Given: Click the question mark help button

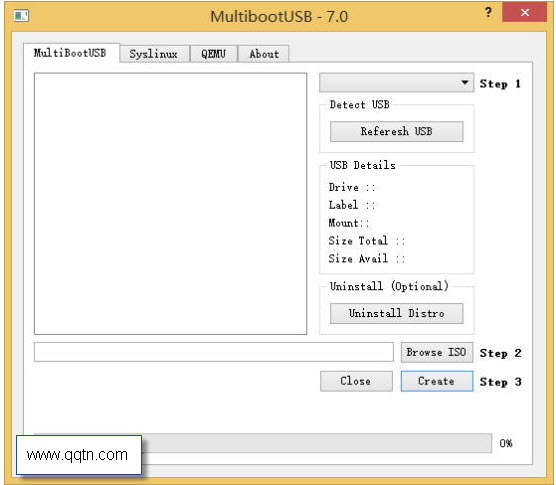Looking at the screenshot, I should click(x=488, y=13).
